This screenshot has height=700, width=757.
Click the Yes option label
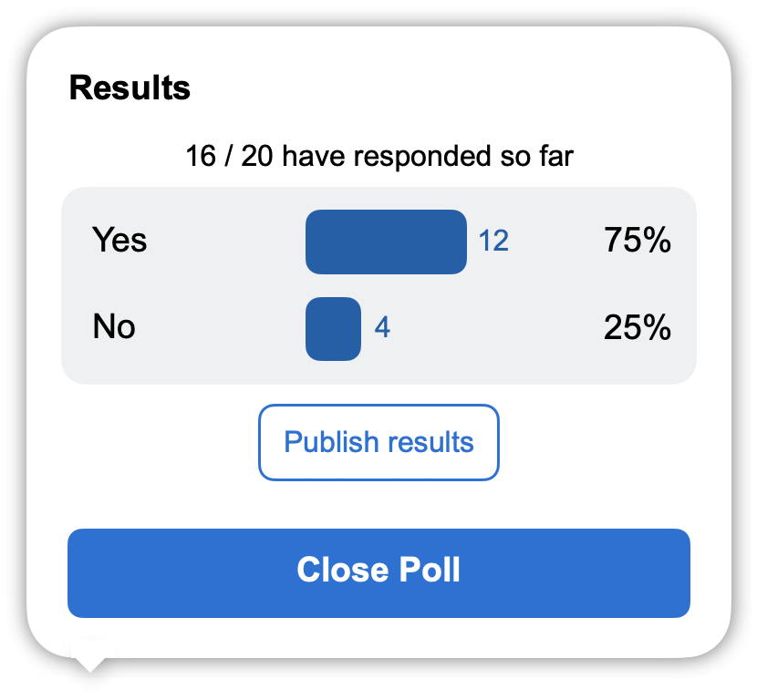tap(119, 241)
